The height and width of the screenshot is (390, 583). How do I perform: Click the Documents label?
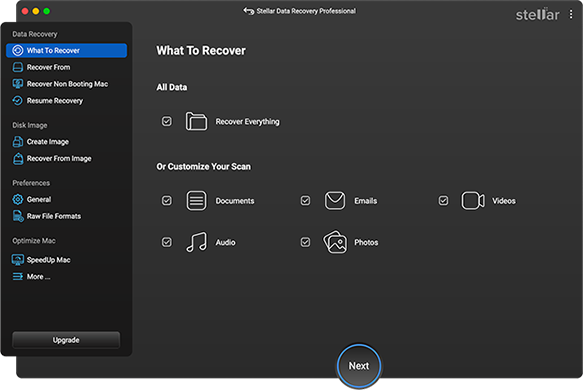235,201
